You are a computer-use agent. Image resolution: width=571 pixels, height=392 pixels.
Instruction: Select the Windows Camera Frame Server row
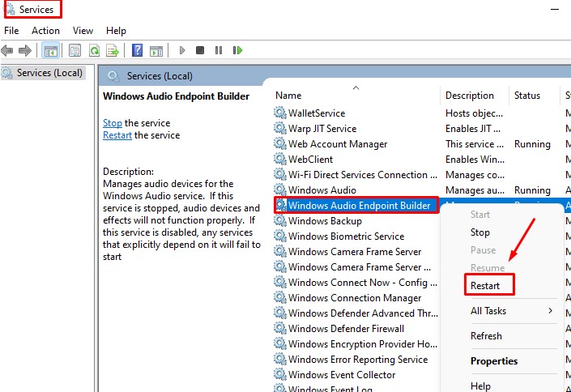point(347,252)
